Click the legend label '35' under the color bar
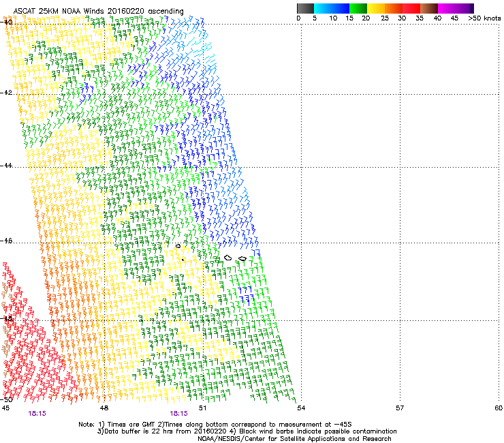The width and height of the screenshot is (504, 443). click(420, 18)
